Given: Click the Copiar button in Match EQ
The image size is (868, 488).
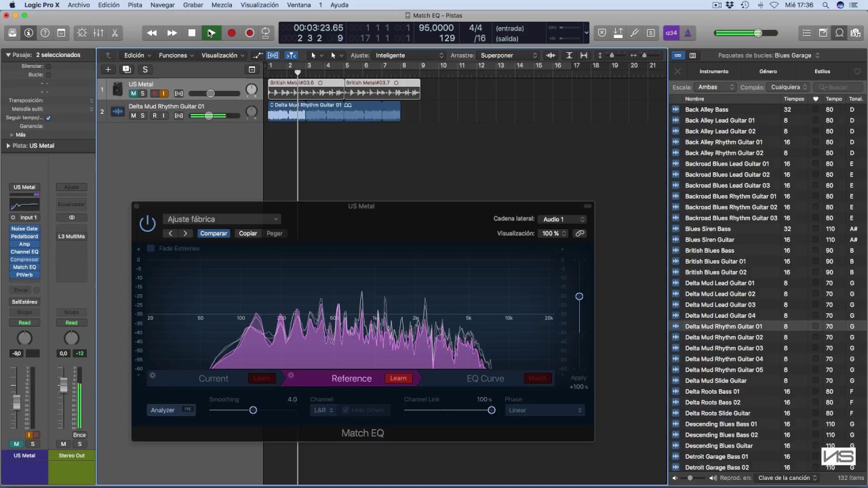Looking at the screenshot, I should (248, 233).
